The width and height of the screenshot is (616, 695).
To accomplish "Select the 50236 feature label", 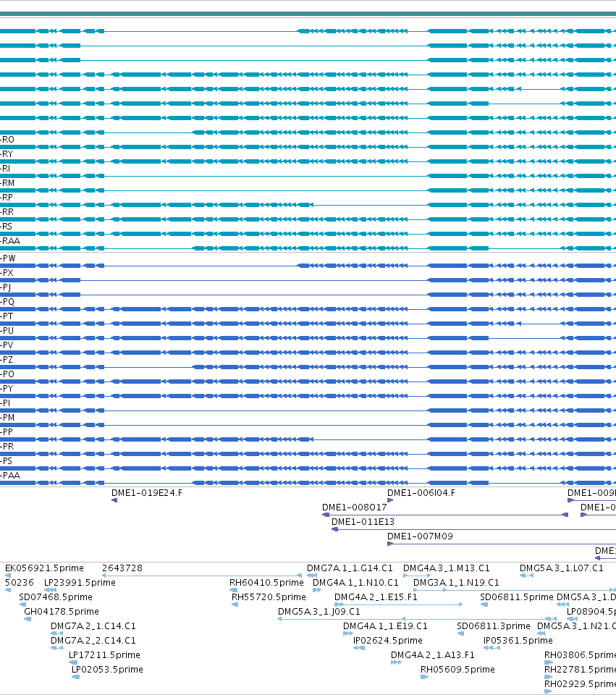I will 20,582.
